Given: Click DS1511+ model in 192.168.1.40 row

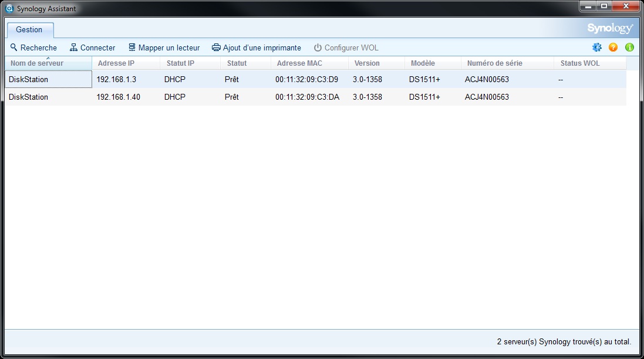Looking at the screenshot, I should click(424, 97).
